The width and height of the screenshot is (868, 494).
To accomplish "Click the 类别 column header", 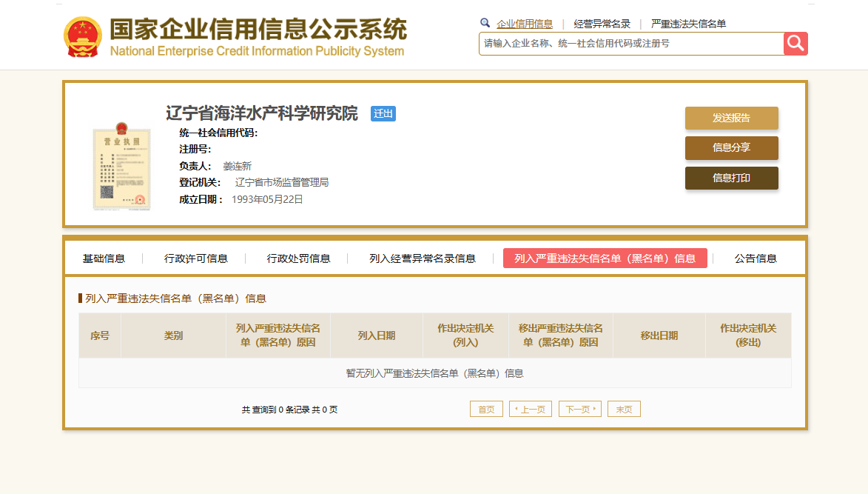I will 173,336.
